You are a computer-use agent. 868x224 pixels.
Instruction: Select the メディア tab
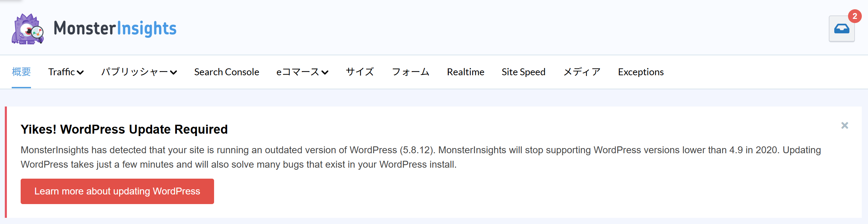(582, 72)
